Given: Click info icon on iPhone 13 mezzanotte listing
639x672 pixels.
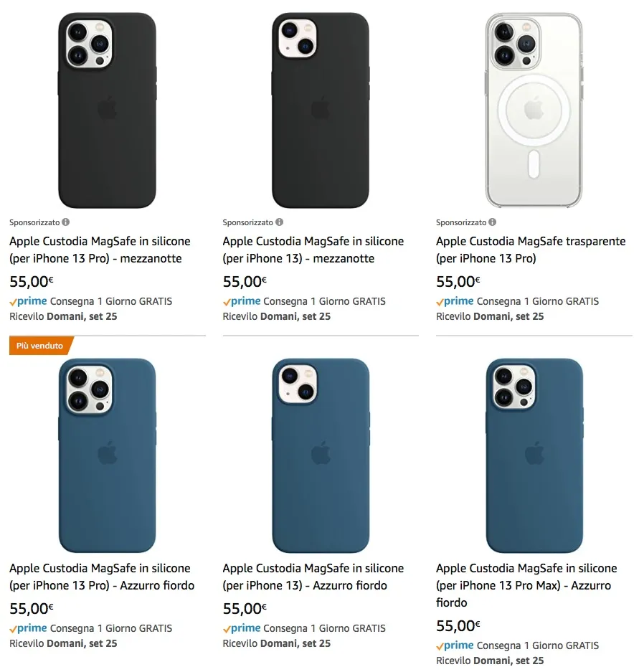Looking at the screenshot, I should point(279,222).
